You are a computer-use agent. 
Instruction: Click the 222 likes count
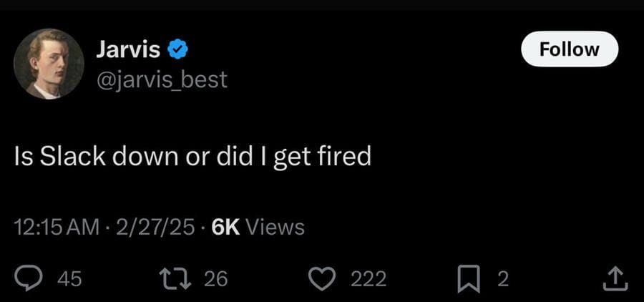click(369, 279)
